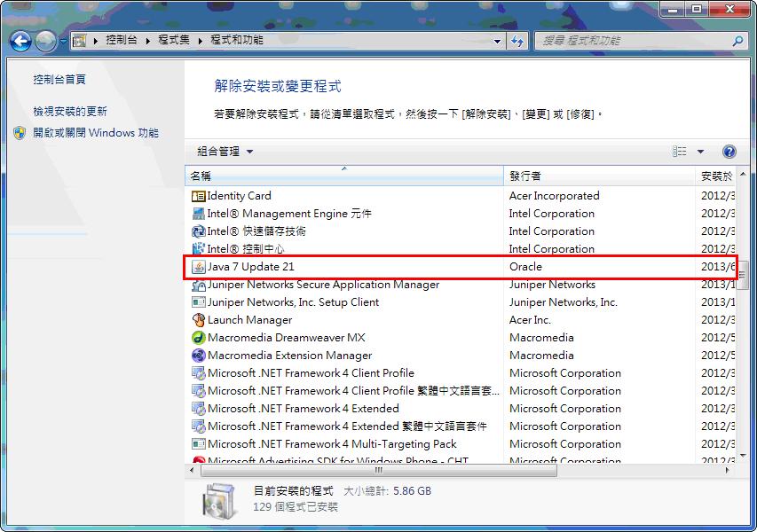The image size is (757, 532).
Task: Click the Launch Manager icon
Action: tap(199, 320)
